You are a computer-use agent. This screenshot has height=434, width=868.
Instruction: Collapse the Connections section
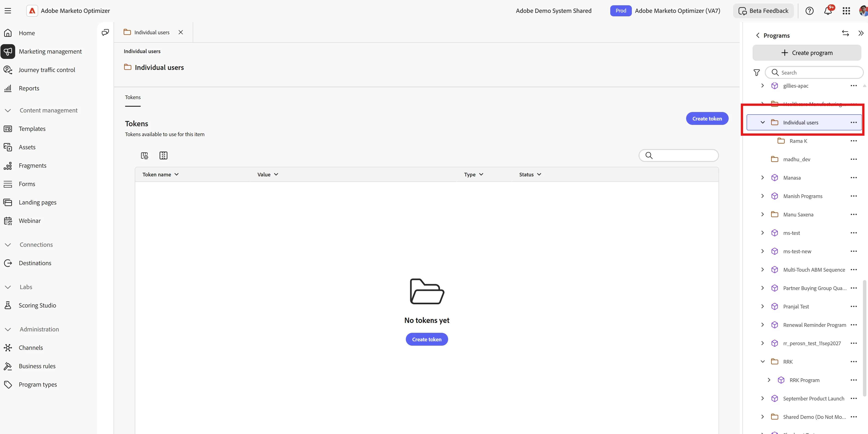8,245
